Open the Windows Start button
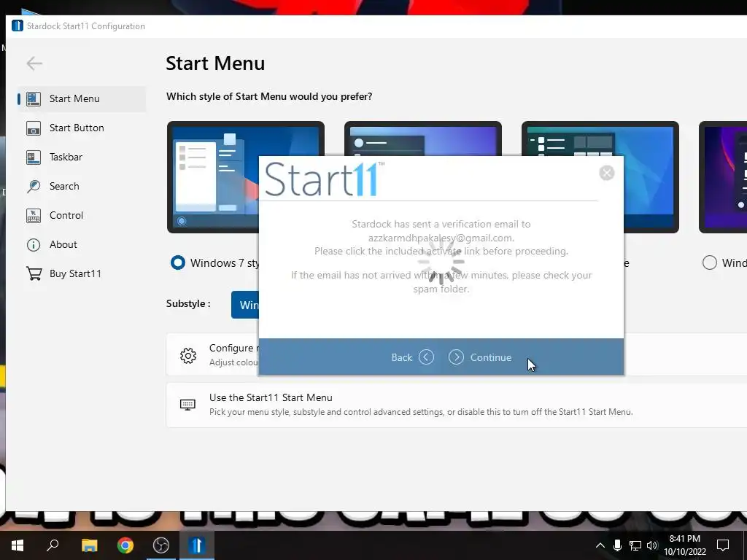 (x=18, y=545)
